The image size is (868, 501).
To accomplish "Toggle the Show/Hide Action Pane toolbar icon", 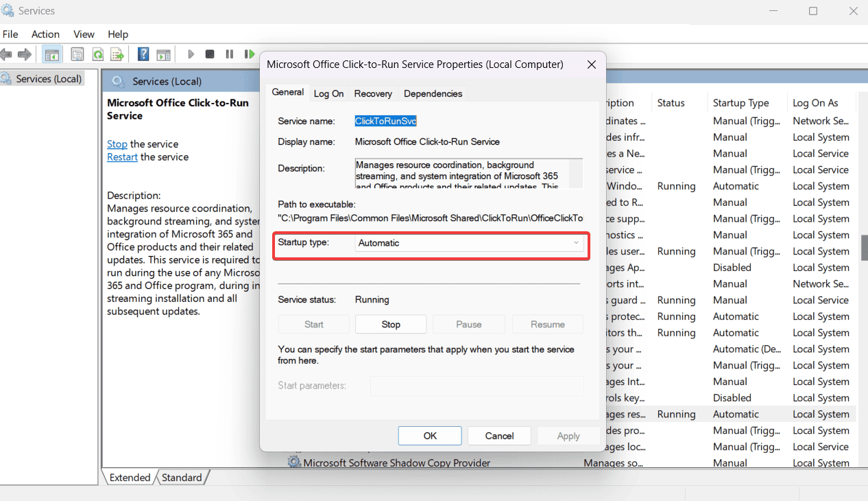I will click(x=163, y=54).
